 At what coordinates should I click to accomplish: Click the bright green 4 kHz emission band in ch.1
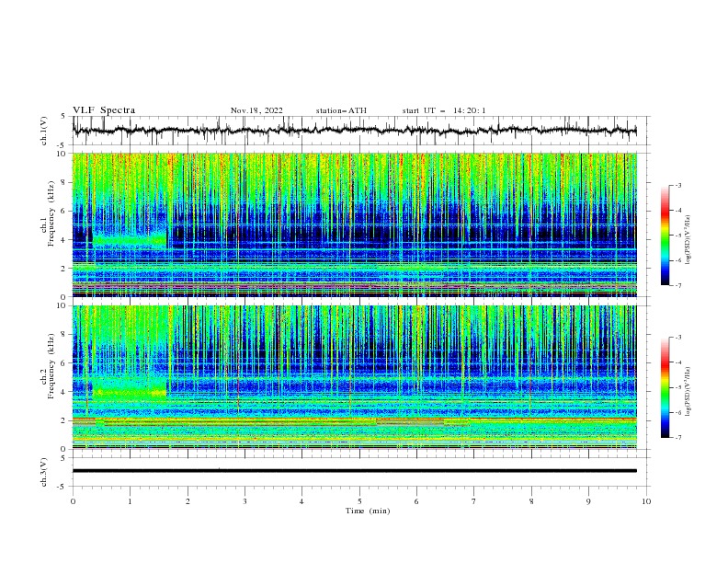pyautogui.click(x=130, y=241)
